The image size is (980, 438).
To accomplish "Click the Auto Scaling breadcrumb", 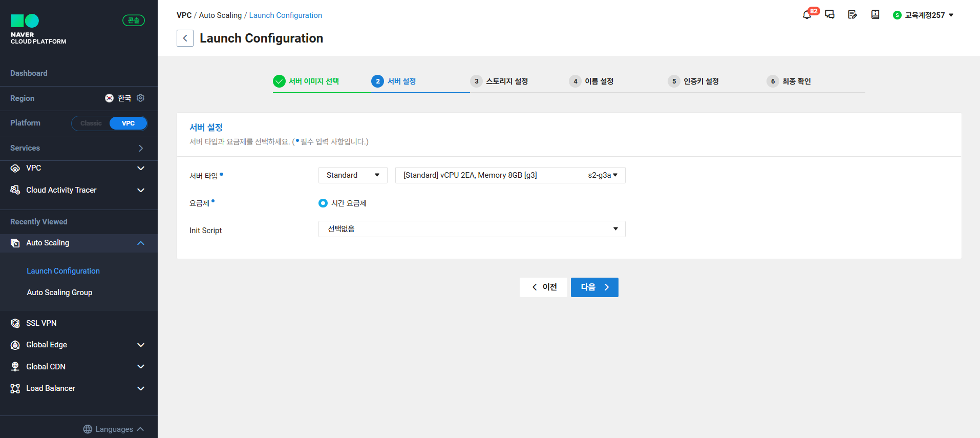I will click(220, 15).
